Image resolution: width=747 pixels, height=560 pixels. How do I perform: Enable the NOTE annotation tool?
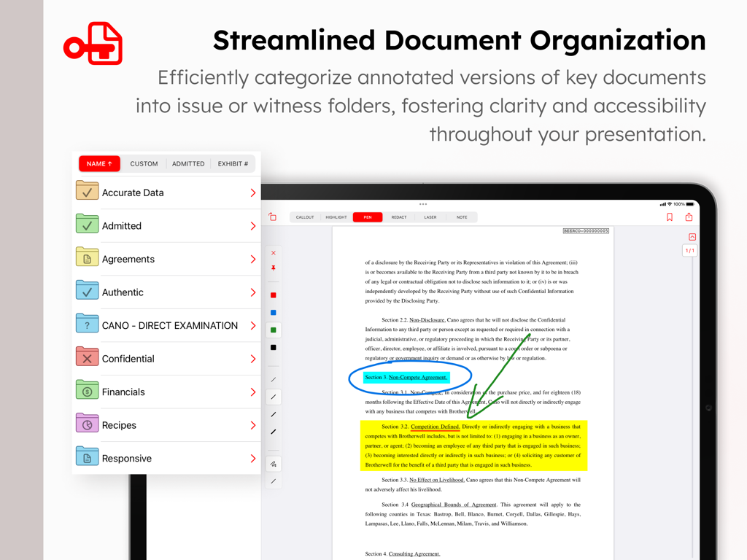463,217
